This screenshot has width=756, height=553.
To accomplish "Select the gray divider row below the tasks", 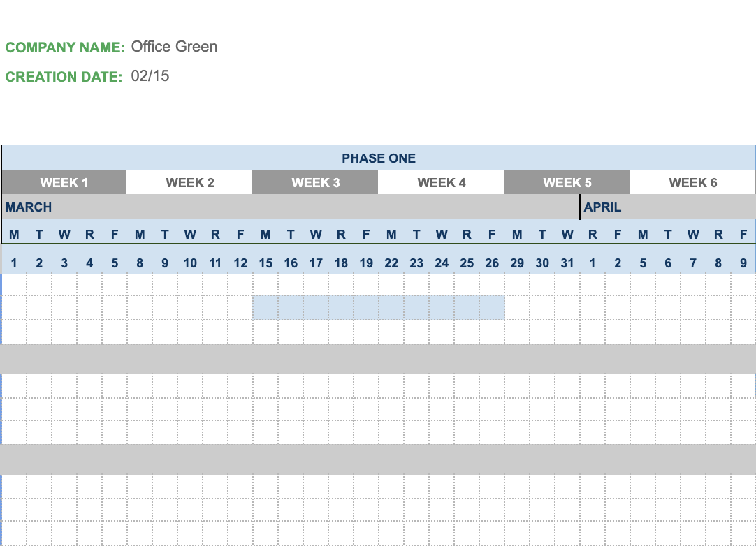I will click(x=377, y=355).
